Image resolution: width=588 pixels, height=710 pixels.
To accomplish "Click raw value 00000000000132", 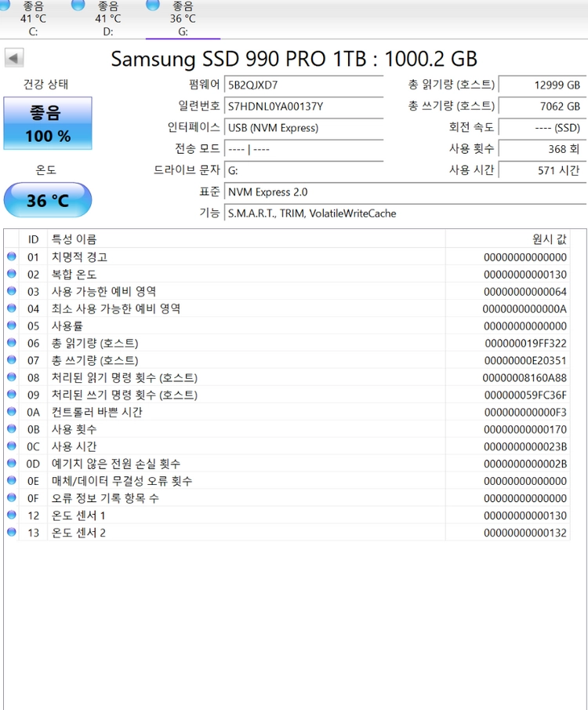I will click(x=525, y=533).
